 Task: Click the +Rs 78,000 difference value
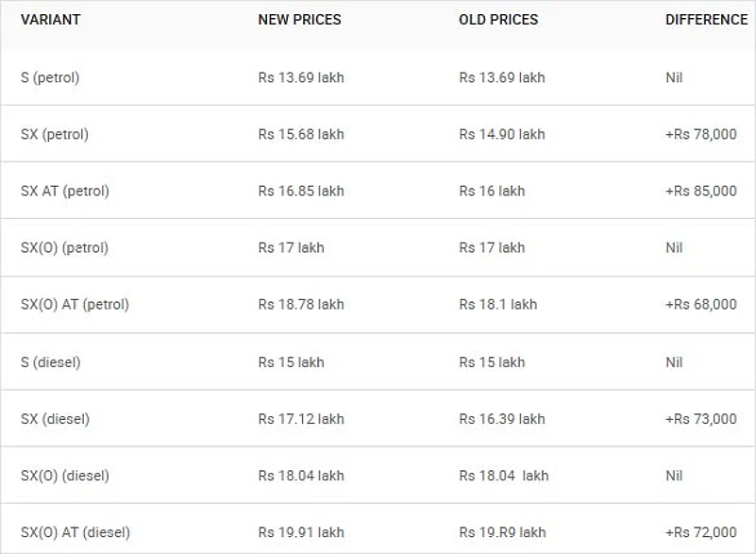(x=700, y=134)
